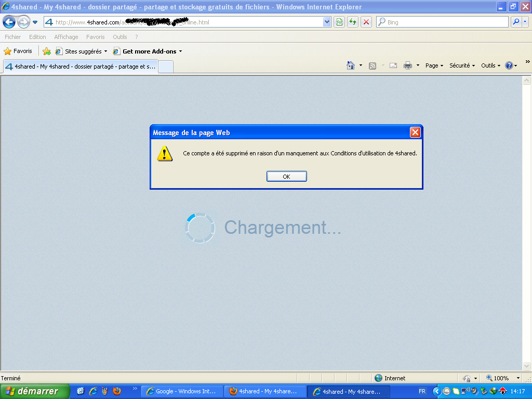Open the recent pages history dropdown
This screenshot has height=399, width=532.
[35, 22]
